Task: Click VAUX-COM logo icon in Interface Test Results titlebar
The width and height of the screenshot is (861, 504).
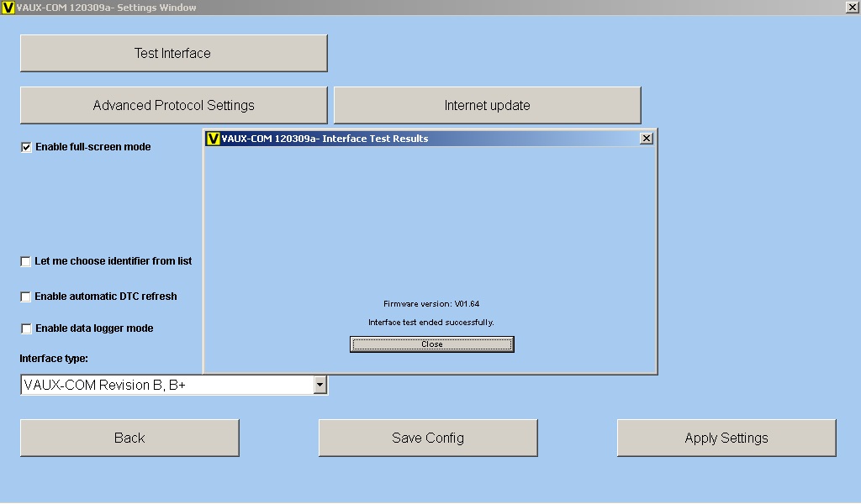Action: [x=213, y=139]
